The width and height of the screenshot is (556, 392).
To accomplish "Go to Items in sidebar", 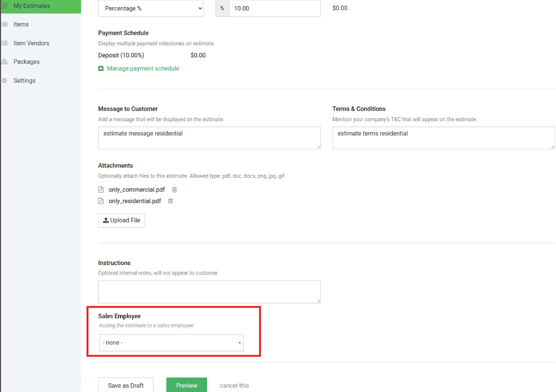I will pyautogui.click(x=21, y=24).
